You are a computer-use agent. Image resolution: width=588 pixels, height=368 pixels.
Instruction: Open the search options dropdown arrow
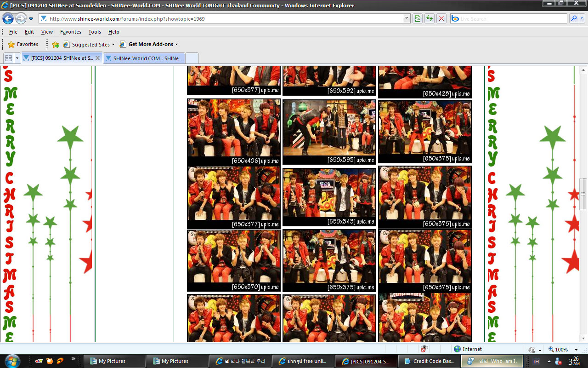582,19
